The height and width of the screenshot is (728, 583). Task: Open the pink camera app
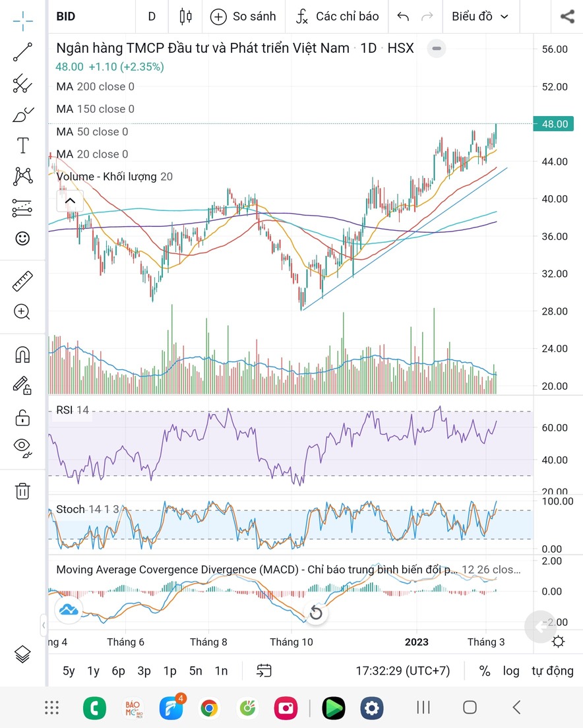coord(286,708)
